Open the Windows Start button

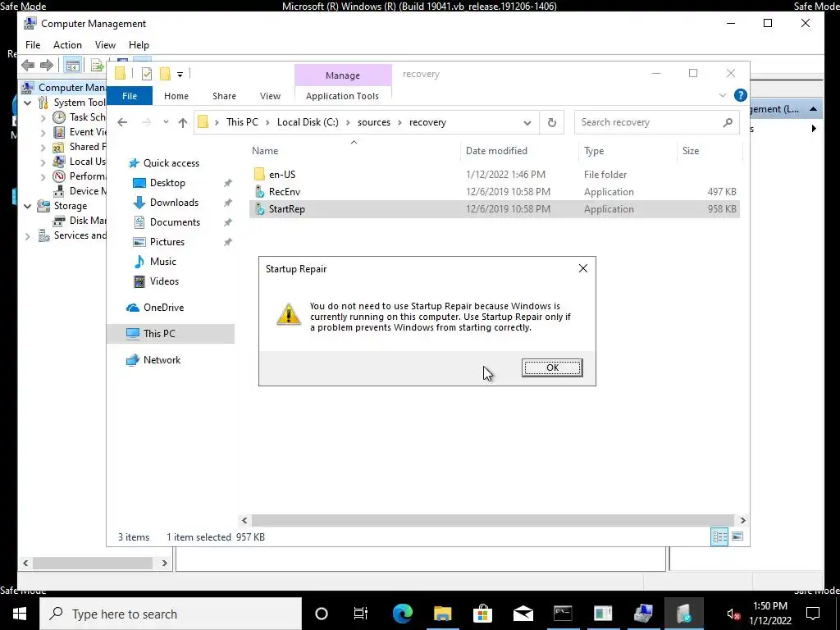20,614
